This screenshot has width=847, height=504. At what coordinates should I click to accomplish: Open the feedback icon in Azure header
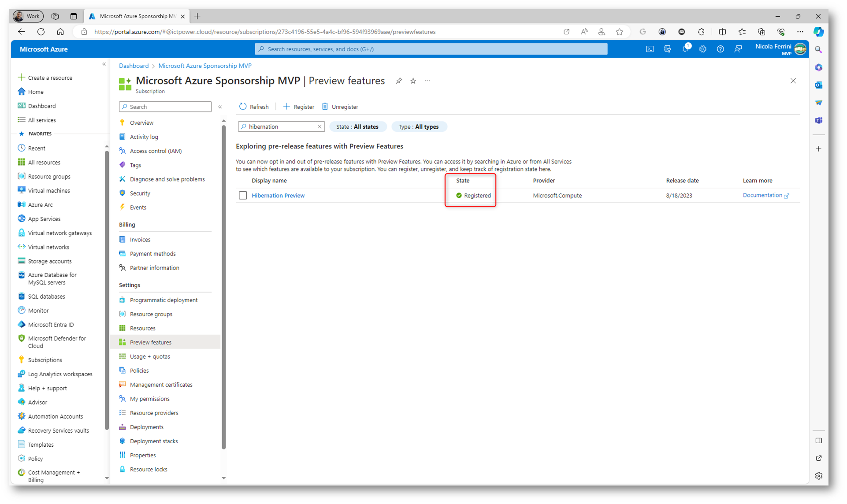click(738, 49)
